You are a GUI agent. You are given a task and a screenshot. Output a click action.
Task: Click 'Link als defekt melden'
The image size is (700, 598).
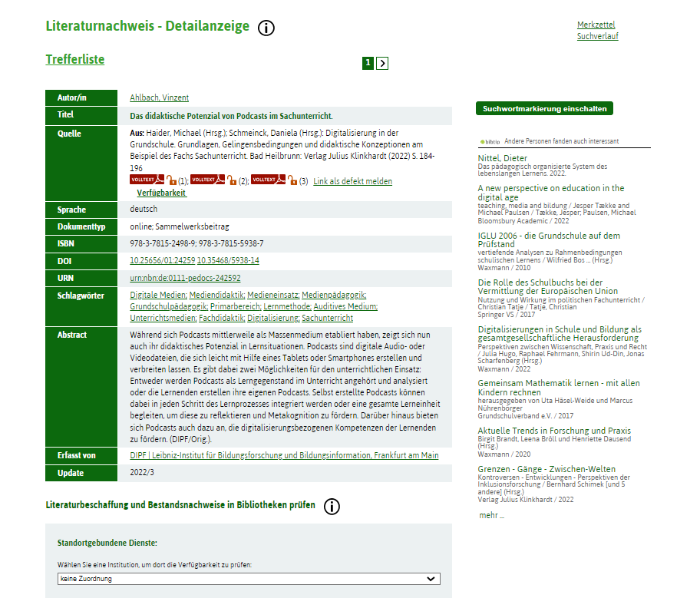click(352, 182)
